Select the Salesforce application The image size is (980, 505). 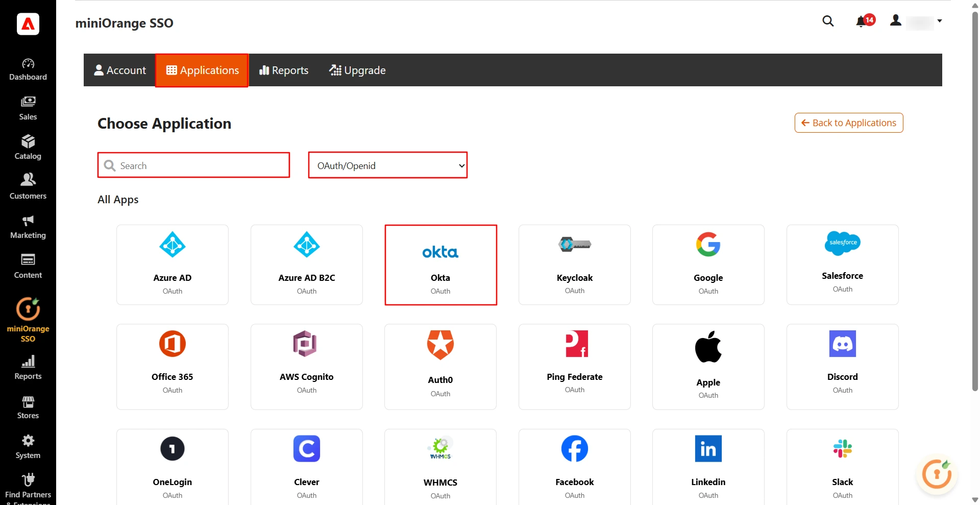click(x=843, y=265)
